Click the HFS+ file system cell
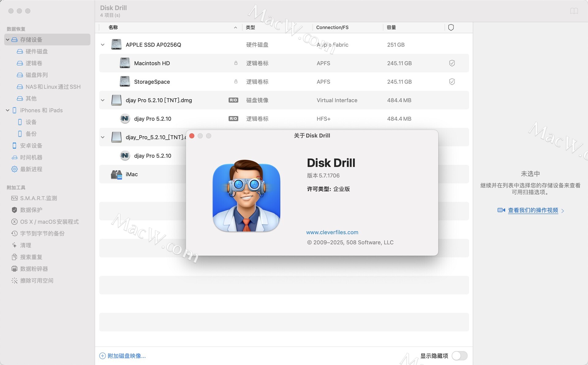588x365 pixels. click(323, 119)
